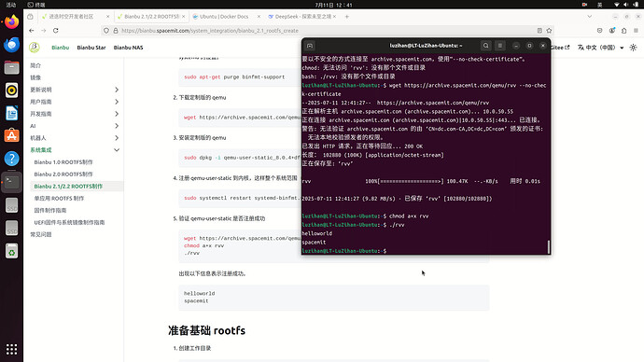Click the new terminal tab icon
The width and height of the screenshot is (644, 362).
(x=310, y=46)
